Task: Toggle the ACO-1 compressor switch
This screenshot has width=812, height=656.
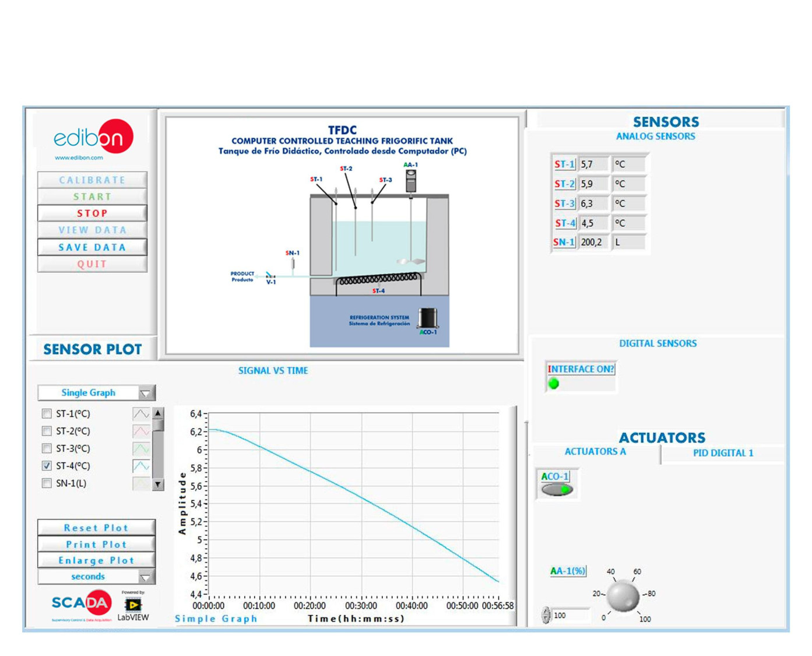Action: click(557, 490)
